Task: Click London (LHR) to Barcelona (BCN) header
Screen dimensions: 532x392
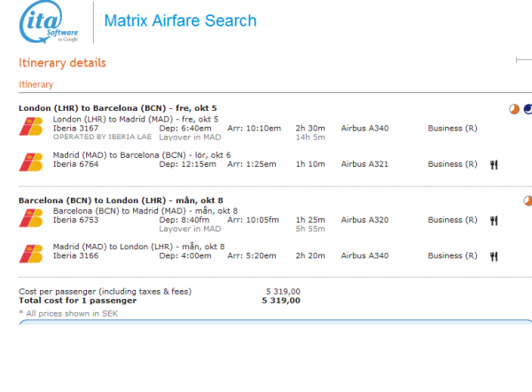Action: click(117, 108)
